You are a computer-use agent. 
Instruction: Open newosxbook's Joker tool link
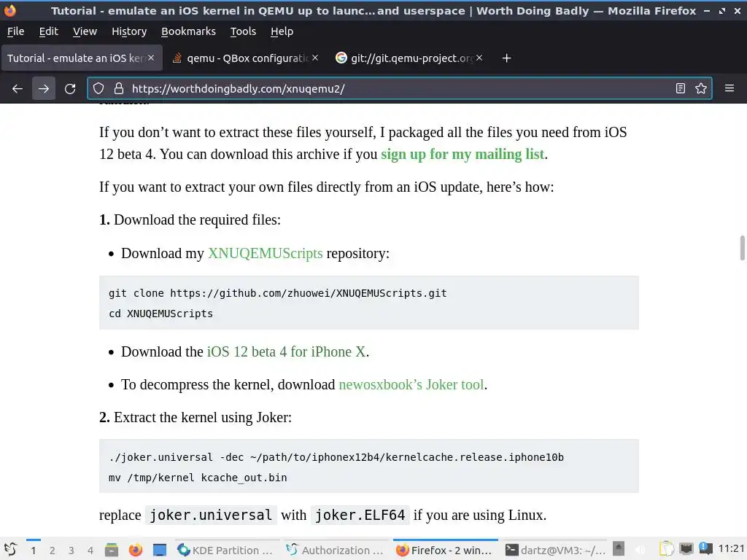click(x=411, y=385)
